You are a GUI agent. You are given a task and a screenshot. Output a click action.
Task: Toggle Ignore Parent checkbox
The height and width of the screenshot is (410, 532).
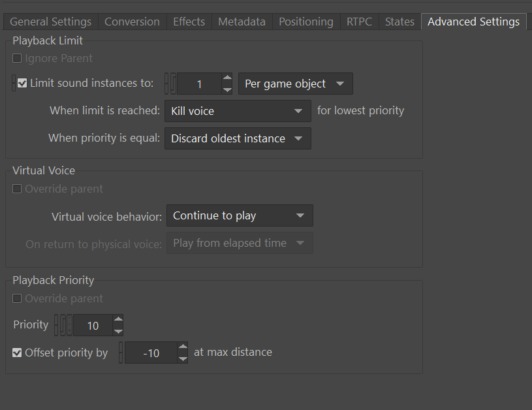pyautogui.click(x=17, y=58)
